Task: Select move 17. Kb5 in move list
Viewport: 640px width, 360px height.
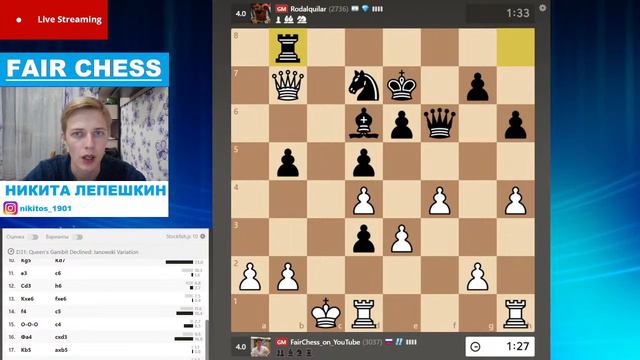Action: point(26,350)
